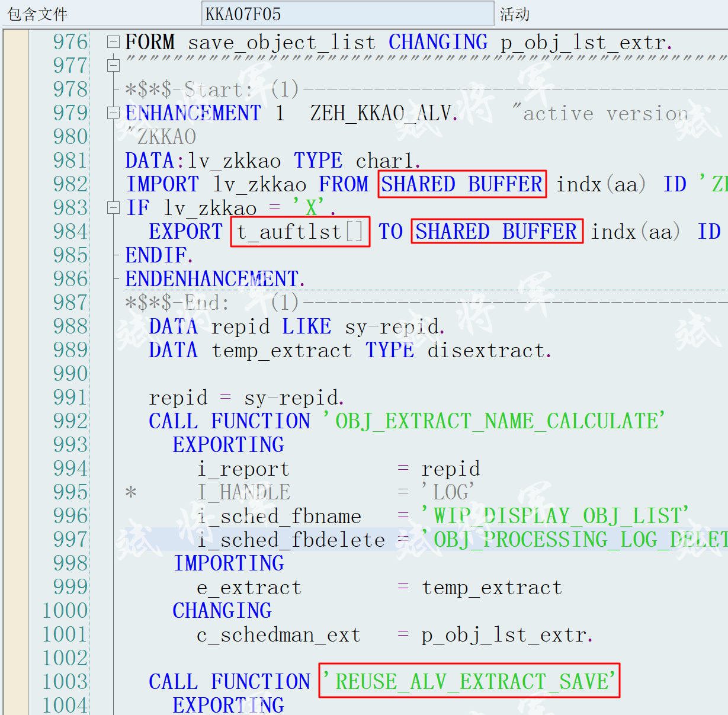Click c_schedman_ext parameter name
The width and height of the screenshot is (728, 715).
278,635
